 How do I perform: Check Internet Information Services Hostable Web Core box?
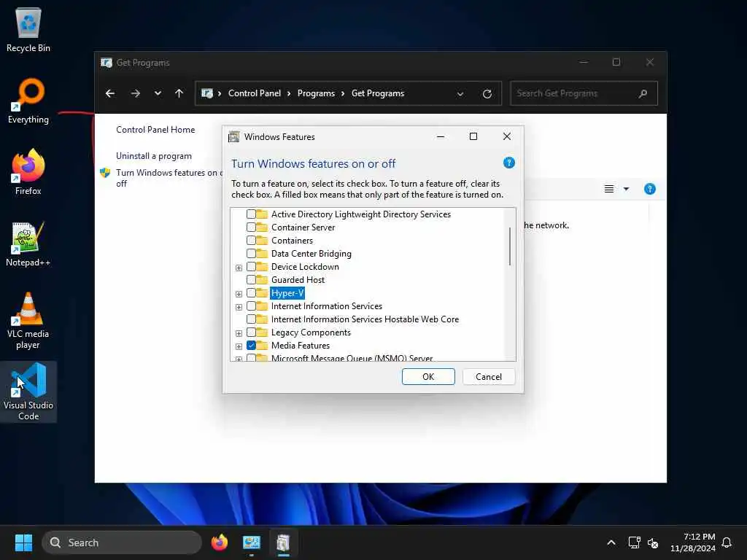tap(251, 319)
